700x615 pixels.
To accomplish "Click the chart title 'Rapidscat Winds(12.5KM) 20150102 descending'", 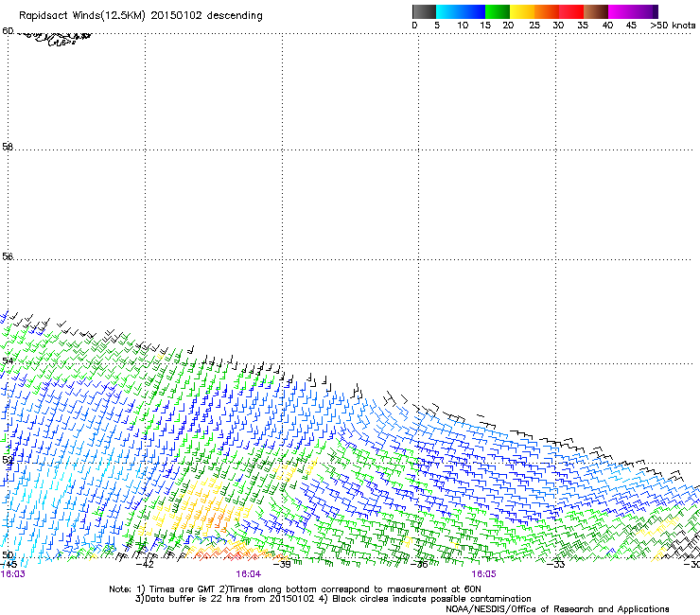I will [141, 16].
